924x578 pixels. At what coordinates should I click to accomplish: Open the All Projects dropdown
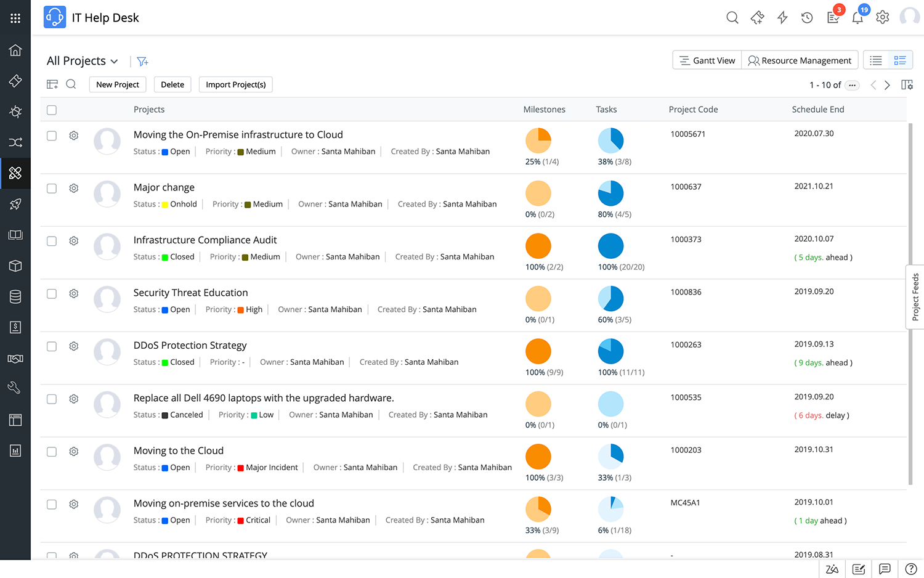[x=82, y=60]
